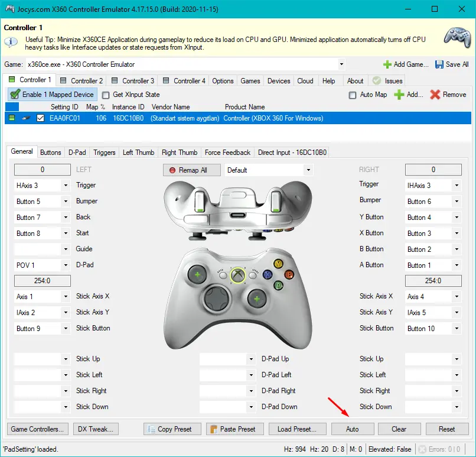
Task: Click the Save All floppy disk icon
Action: [x=439, y=64]
